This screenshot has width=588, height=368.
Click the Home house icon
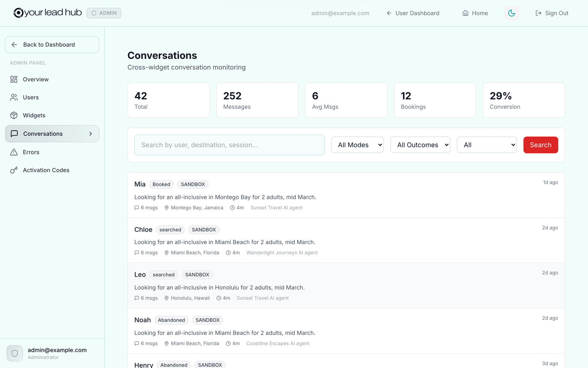click(x=465, y=13)
